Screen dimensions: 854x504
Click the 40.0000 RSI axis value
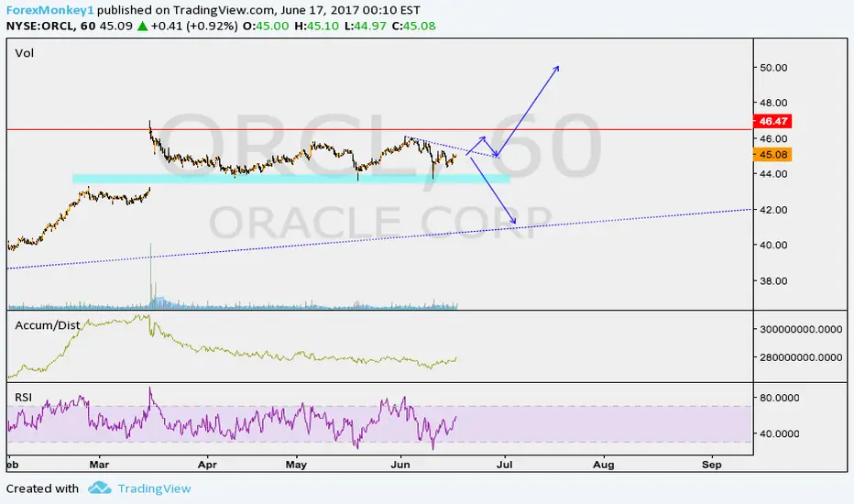[x=780, y=433]
